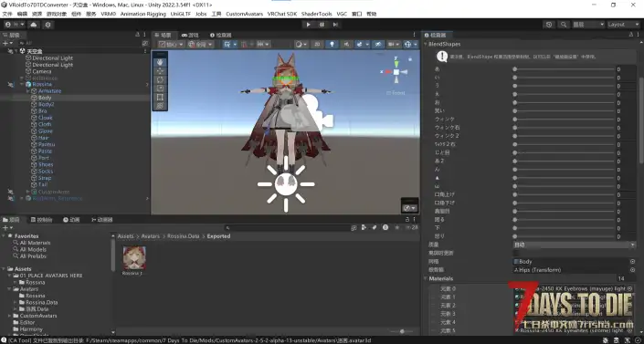Open the CustomAvatars menu

point(245,14)
